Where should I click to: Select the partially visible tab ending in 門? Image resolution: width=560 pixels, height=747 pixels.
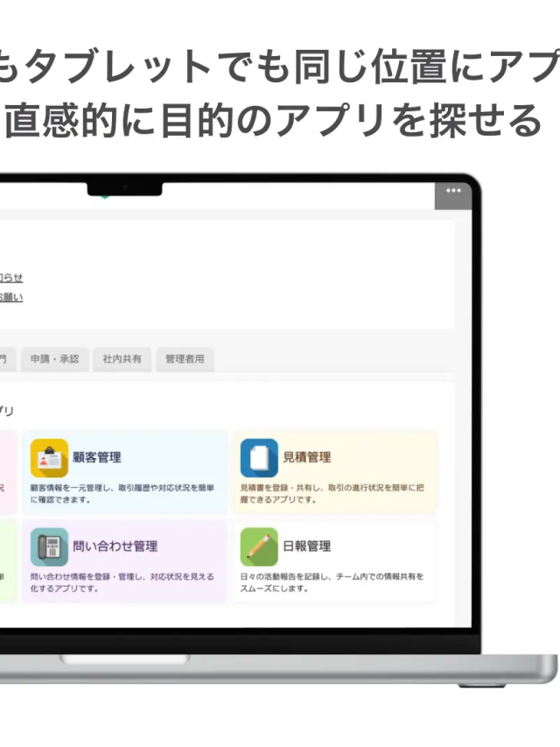click(5, 359)
